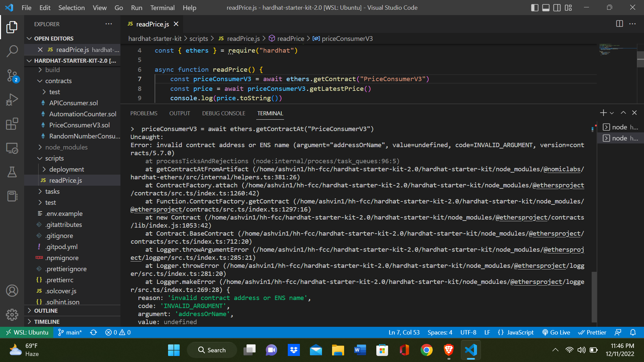Image resolution: width=644 pixels, height=362 pixels.
Task: Open problems count 0 errors 0 warnings
Action: [118, 332]
